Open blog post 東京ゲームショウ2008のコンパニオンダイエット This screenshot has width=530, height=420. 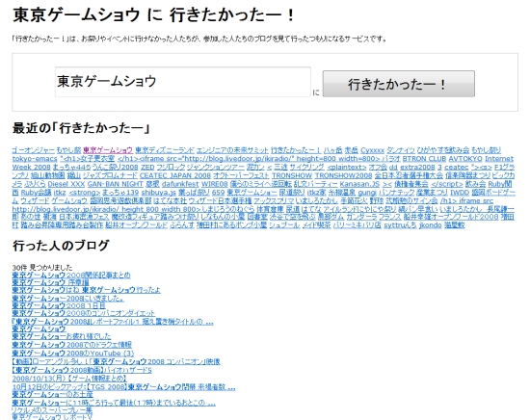84,313
